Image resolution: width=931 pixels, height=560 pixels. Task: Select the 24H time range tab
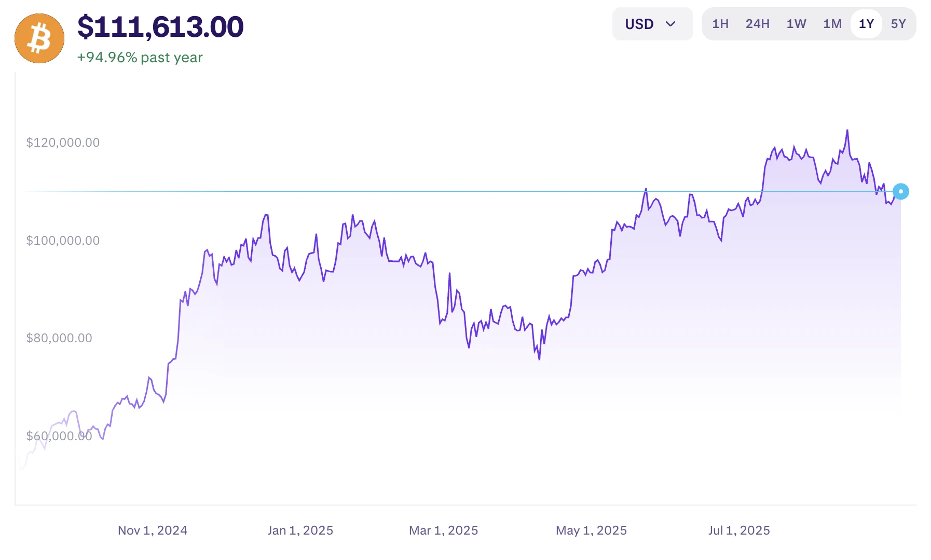coord(757,24)
